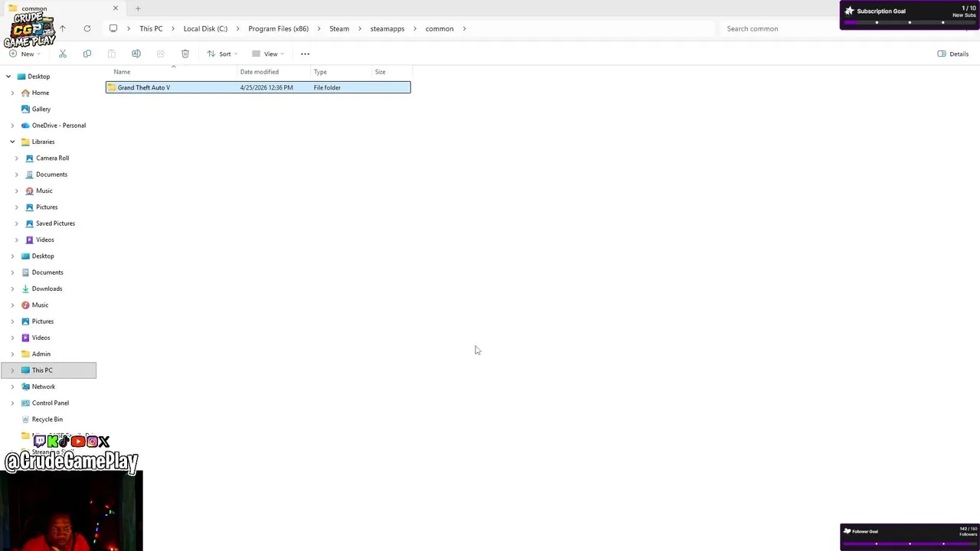980x551 pixels.
Task: Collapse the Libraries tree node
Action: tap(12, 142)
